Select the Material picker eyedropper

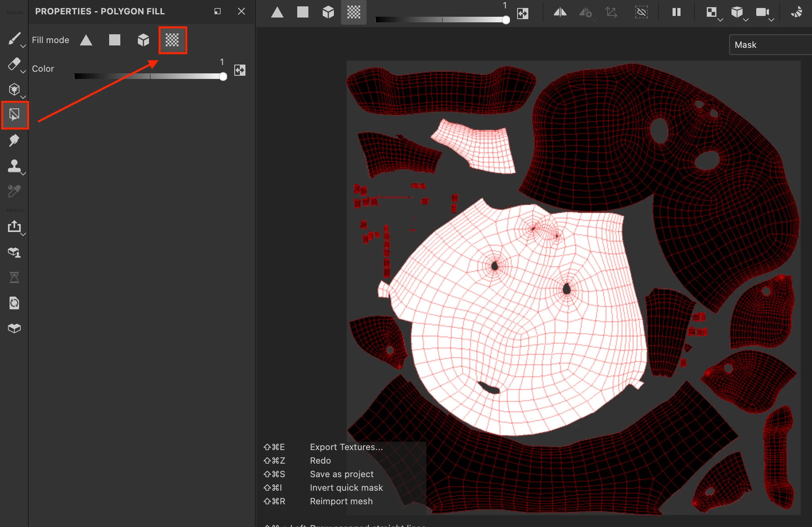pyautogui.click(x=14, y=191)
